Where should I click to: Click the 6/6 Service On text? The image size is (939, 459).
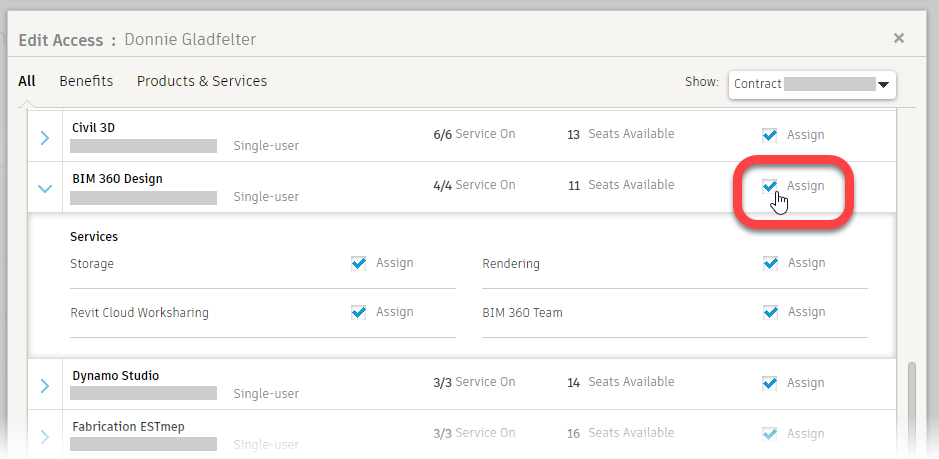tap(474, 134)
